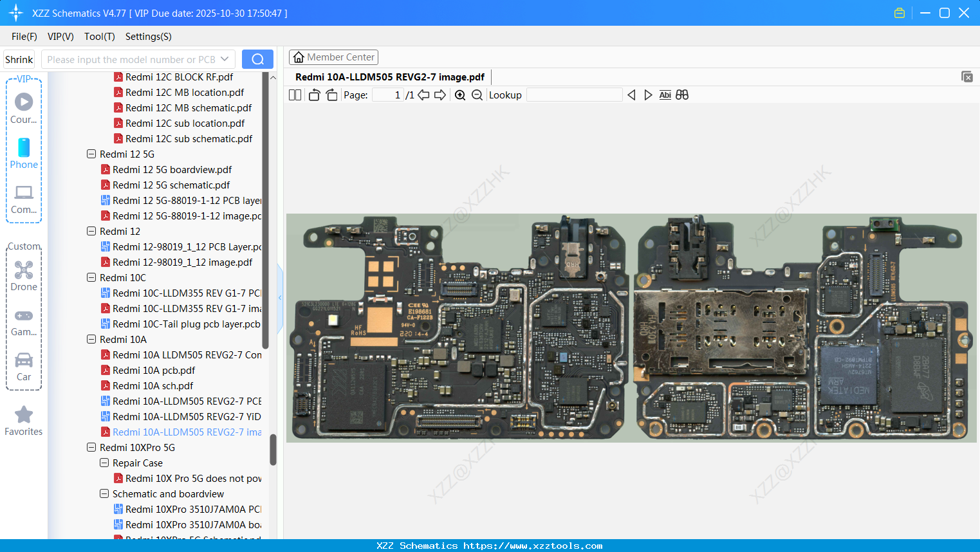Viewport: 980px width, 552px height.
Task: Click the Shrink button
Action: pyautogui.click(x=19, y=59)
